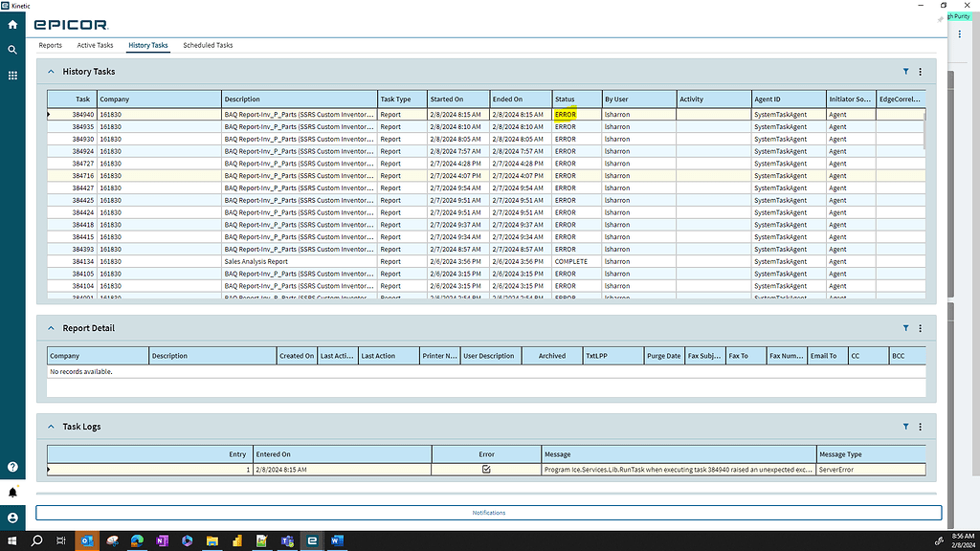Filter History Tasks using the funnel icon
The image size is (980, 551).
click(905, 72)
